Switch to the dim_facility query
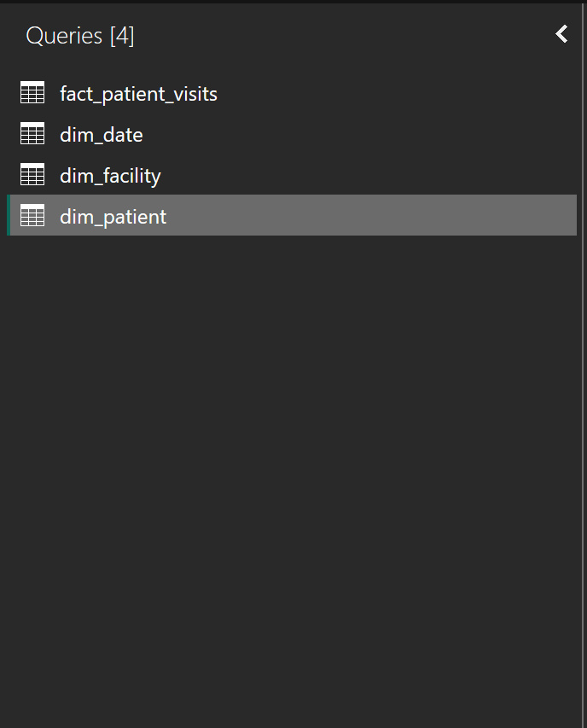587x728 pixels. [x=110, y=176]
